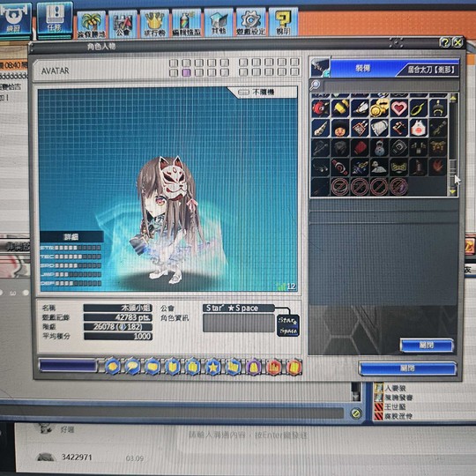The image size is (476, 476).
Task: Open the 公會 guild menu item
Action: [x=123, y=25]
